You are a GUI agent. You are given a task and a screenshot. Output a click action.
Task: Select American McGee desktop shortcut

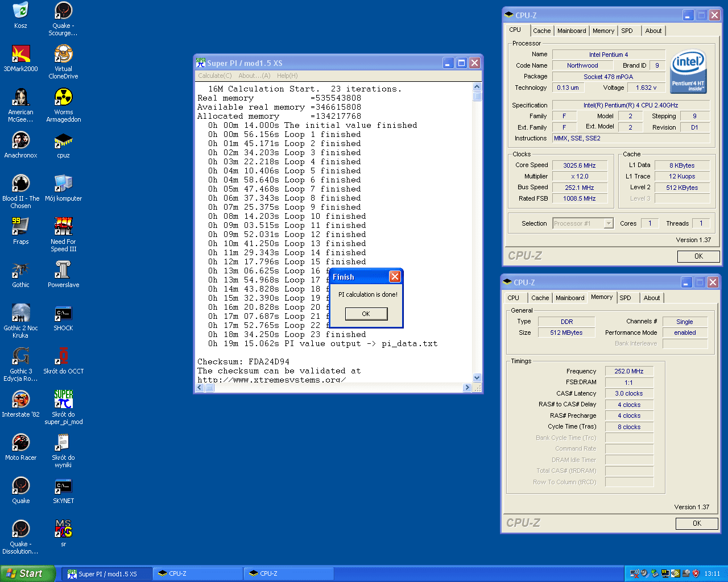[20, 105]
